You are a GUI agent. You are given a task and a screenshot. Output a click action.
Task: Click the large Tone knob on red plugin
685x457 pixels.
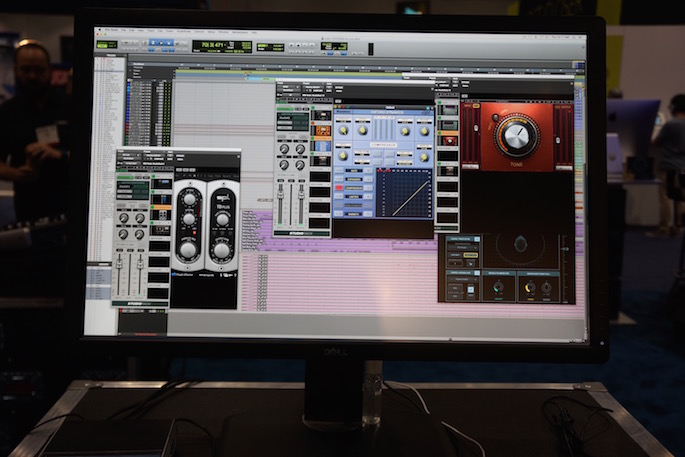tap(517, 137)
